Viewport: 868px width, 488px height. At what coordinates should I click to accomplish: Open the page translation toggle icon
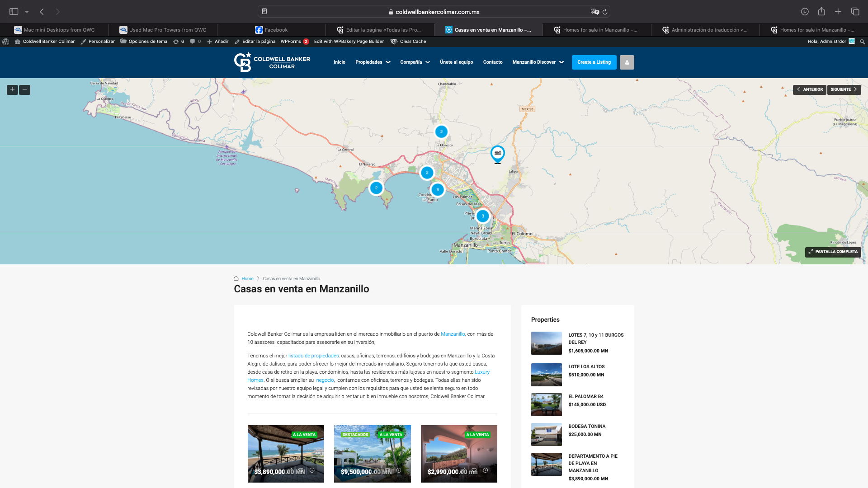coord(594,12)
